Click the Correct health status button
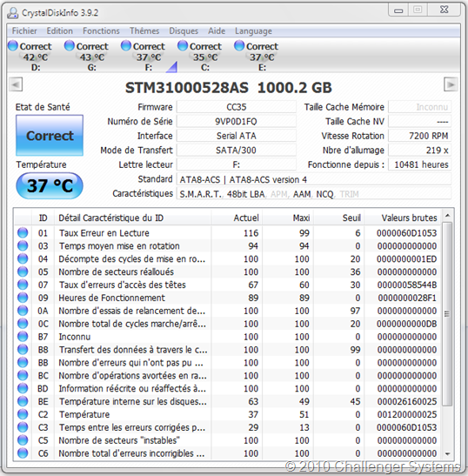The height and width of the screenshot is (476, 468). [x=50, y=136]
